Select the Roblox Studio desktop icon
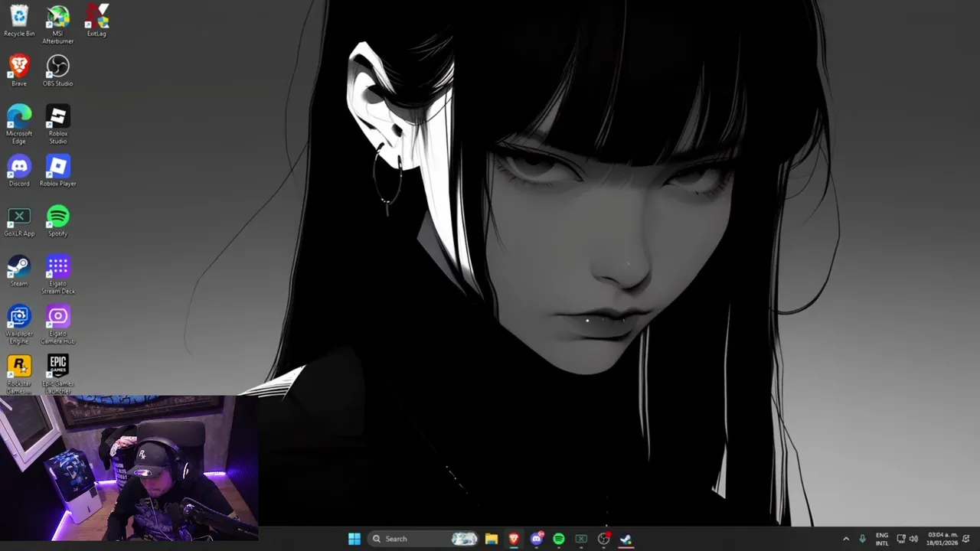This screenshot has width=980, height=551. 58,124
